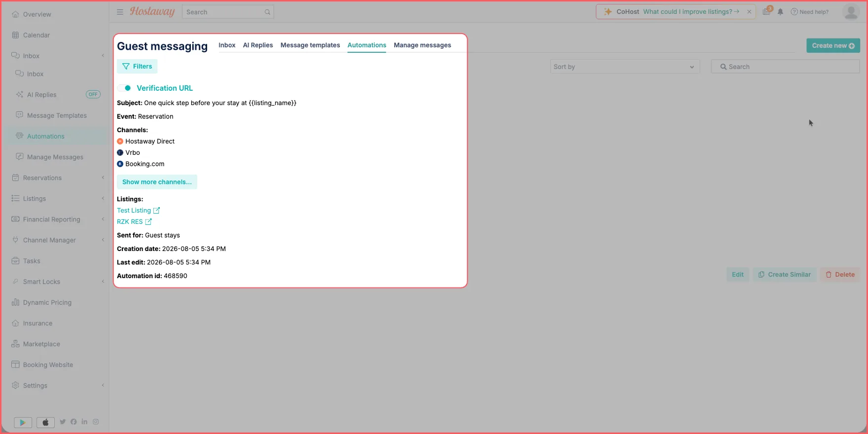
Task: Open the Verification URL automation title
Action: coord(165,88)
